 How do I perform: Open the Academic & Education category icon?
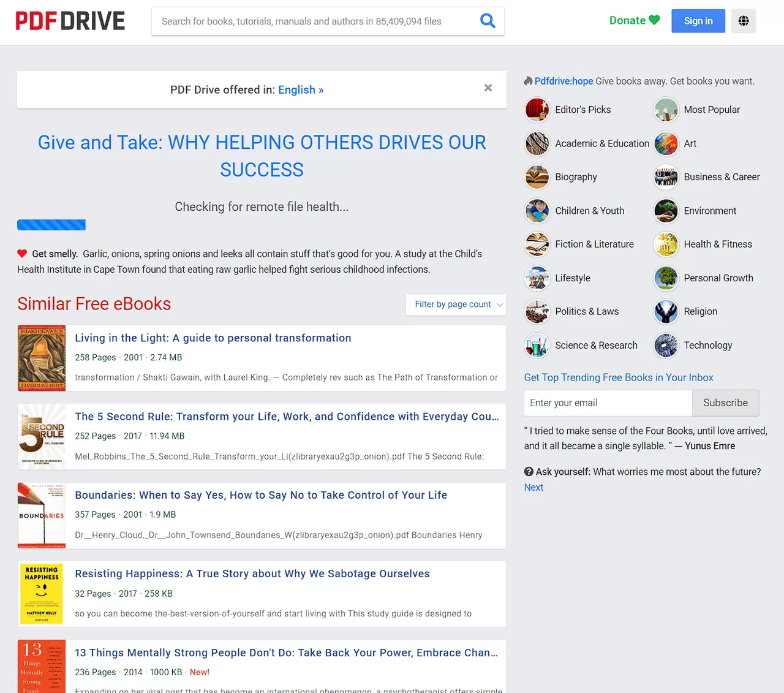tap(537, 143)
